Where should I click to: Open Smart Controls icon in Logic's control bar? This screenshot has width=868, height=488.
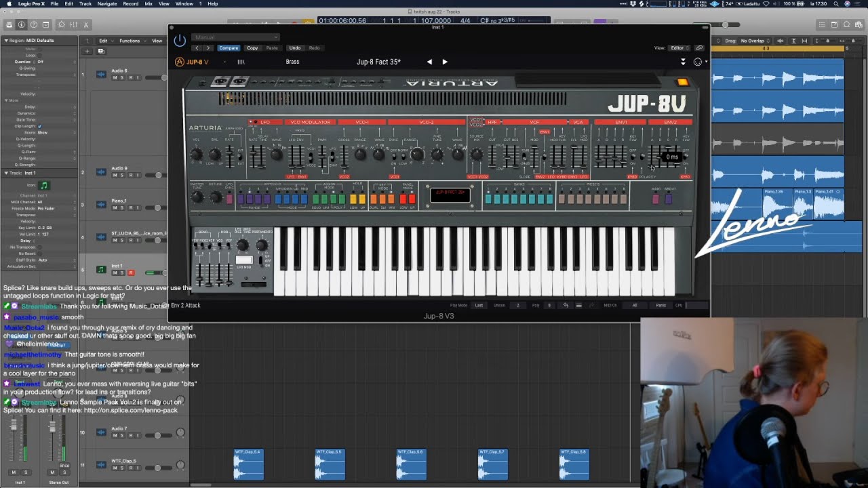pyautogui.click(x=61, y=24)
